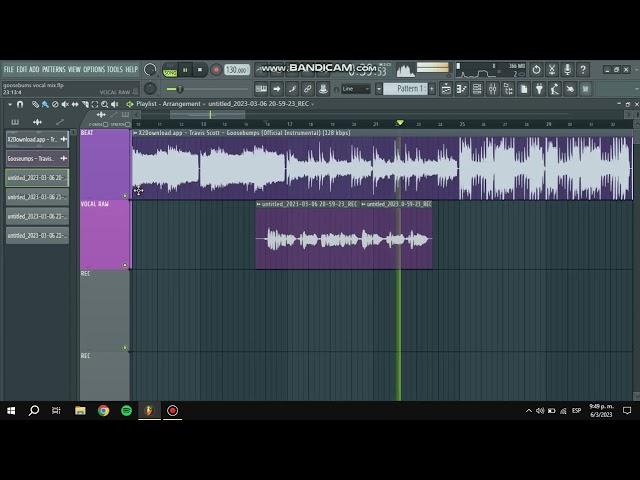The image size is (640, 480).
Task: Select the Draw pencil tool
Action: pyautogui.click(x=35, y=104)
